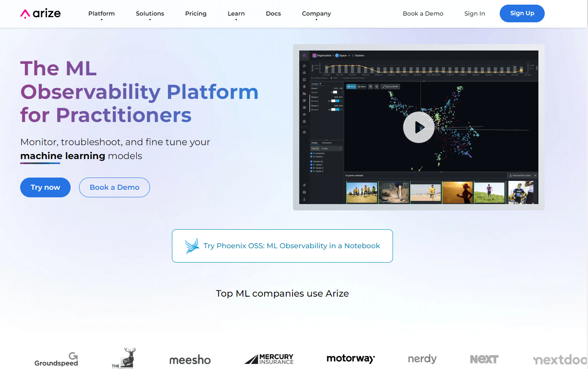Close the selected points panel with the X

pos(535,175)
